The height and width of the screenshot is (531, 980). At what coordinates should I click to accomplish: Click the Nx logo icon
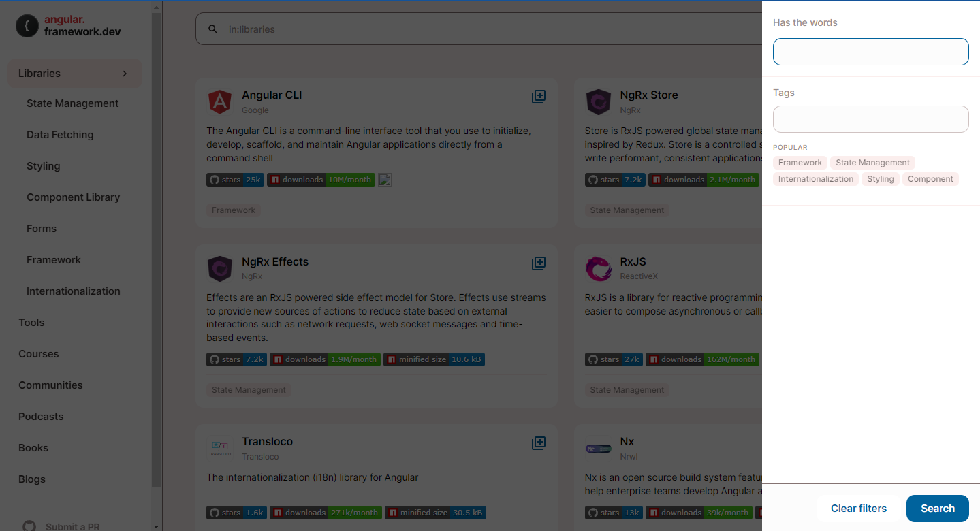click(598, 449)
